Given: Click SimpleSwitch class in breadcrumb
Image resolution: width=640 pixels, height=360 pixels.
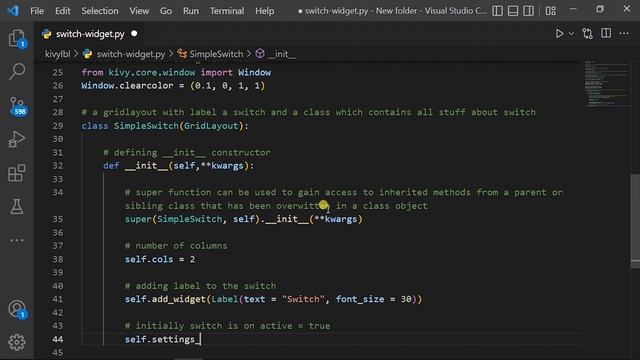Looking at the screenshot, I should click(x=216, y=54).
